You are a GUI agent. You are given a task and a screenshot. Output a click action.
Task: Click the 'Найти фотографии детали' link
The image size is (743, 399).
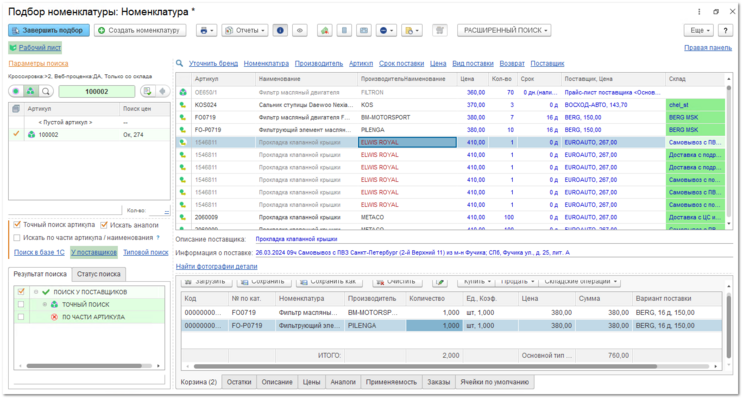(217, 266)
